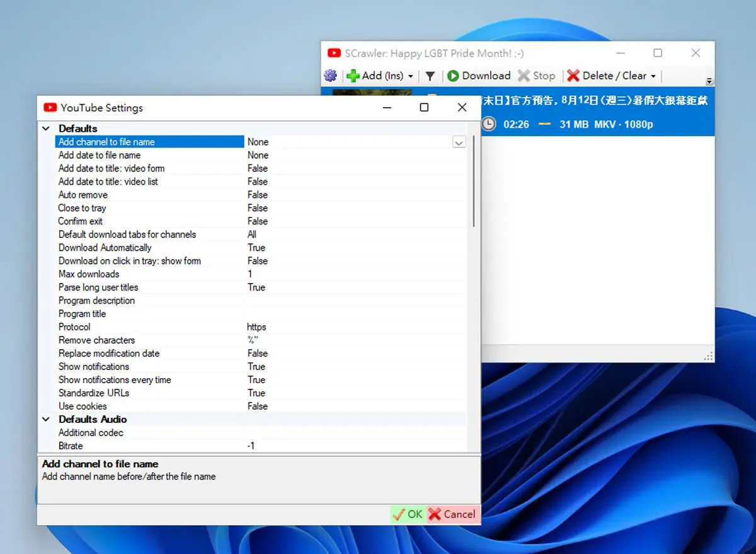Open the dropdown arrow next to Add (Ins)
This screenshot has height=554, width=756.
[x=411, y=76]
